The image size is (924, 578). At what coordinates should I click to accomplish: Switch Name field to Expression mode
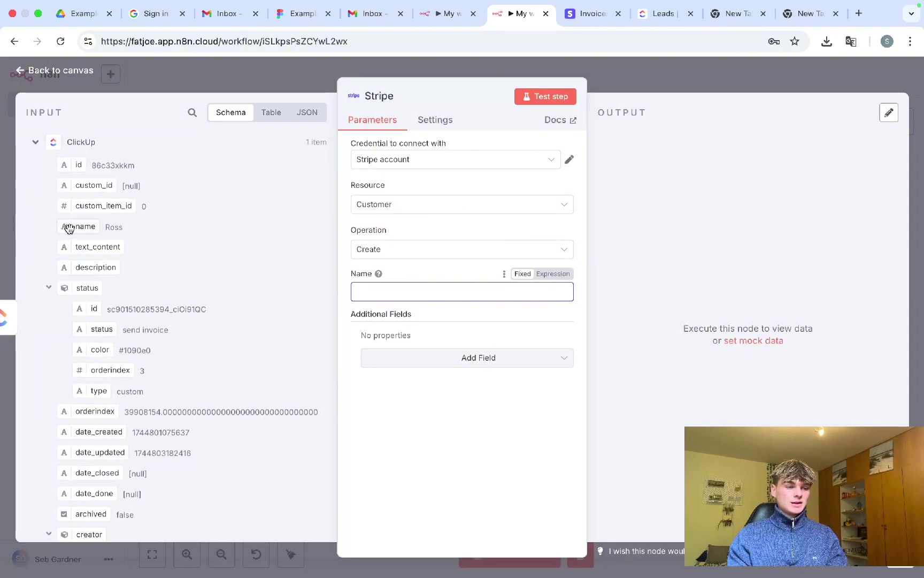coord(553,274)
